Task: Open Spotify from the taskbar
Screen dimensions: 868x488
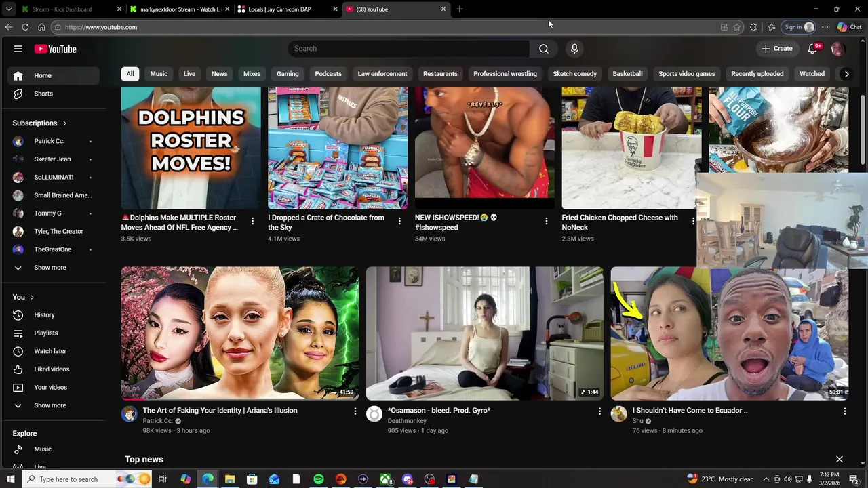Action: [x=319, y=479]
